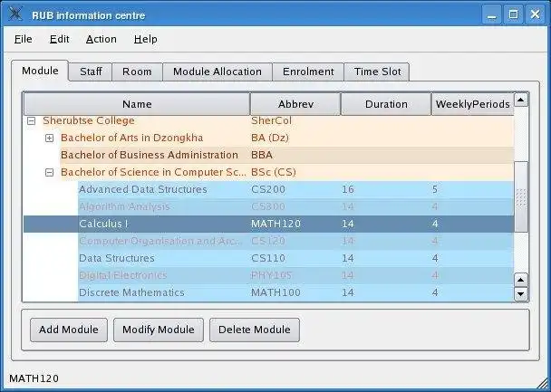Click the Delete Module button

coord(255,330)
